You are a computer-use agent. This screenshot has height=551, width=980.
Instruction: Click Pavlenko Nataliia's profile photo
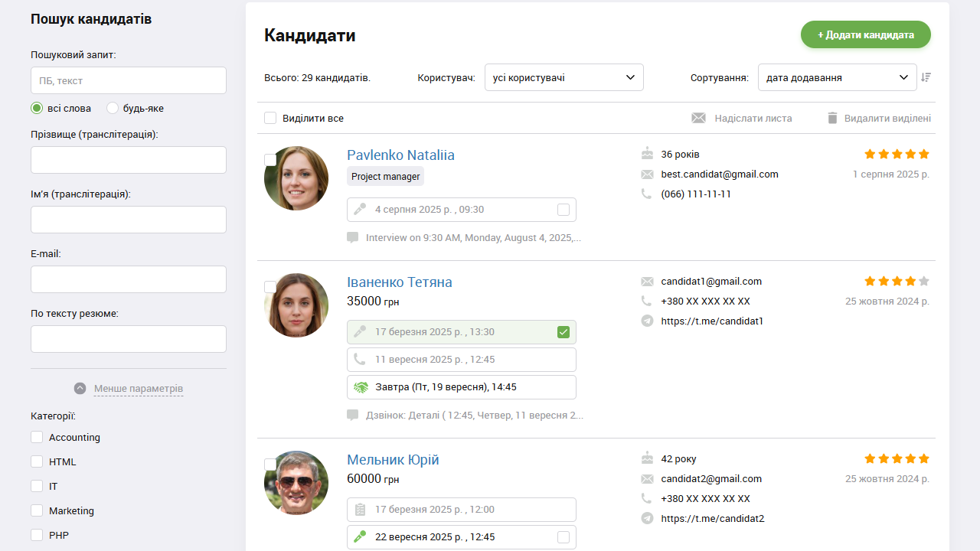tap(296, 179)
